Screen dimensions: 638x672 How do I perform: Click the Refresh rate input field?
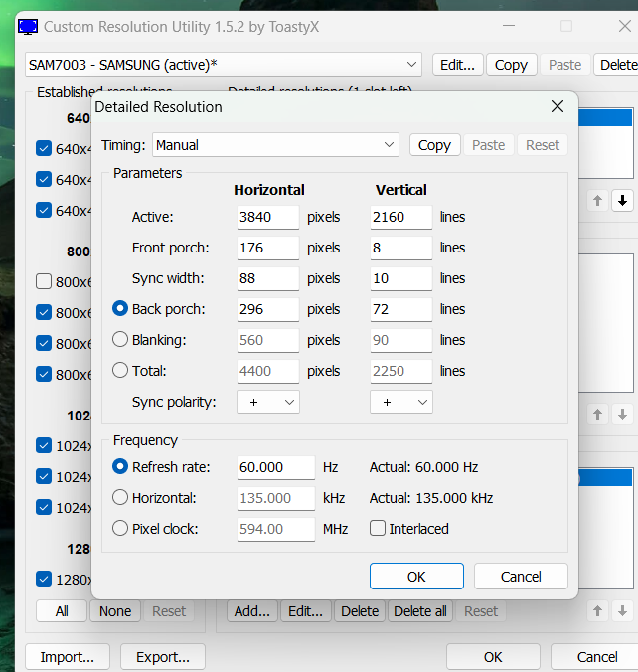click(275, 467)
